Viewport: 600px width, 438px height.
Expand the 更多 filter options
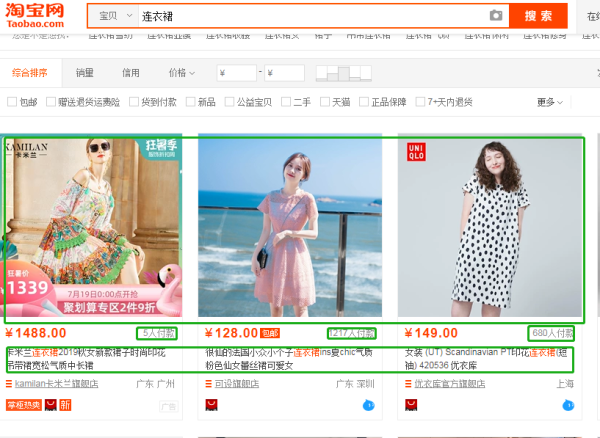[x=550, y=102]
